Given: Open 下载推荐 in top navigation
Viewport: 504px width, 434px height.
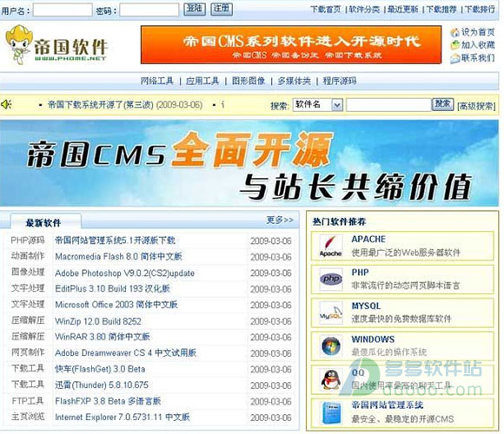Looking at the screenshot, I should [441, 10].
